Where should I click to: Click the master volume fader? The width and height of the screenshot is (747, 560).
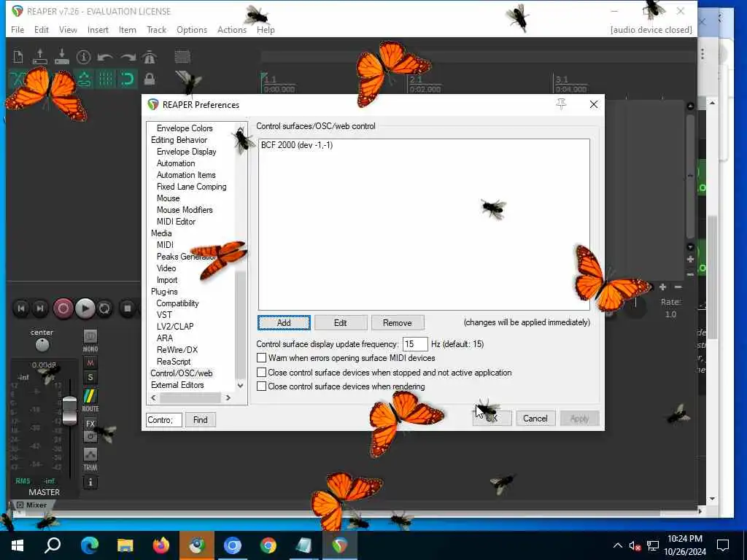(69, 410)
